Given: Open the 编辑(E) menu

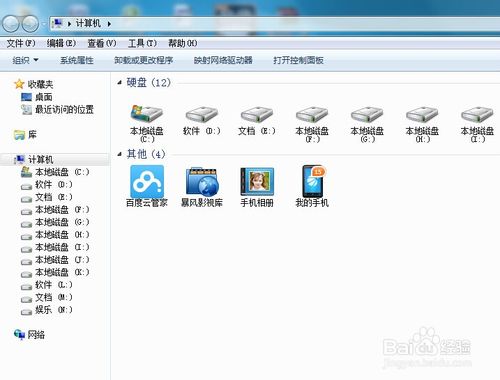Looking at the screenshot, I should point(61,43).
